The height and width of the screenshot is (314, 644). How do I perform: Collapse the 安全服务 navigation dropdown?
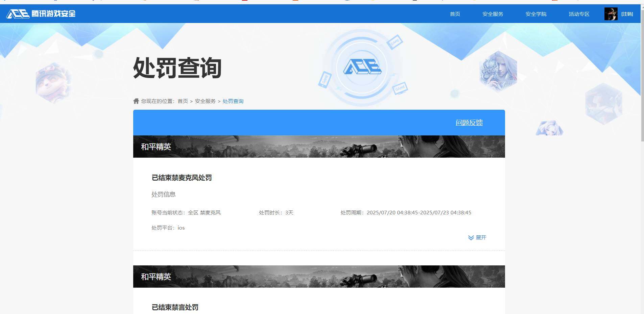pos(492,14)
